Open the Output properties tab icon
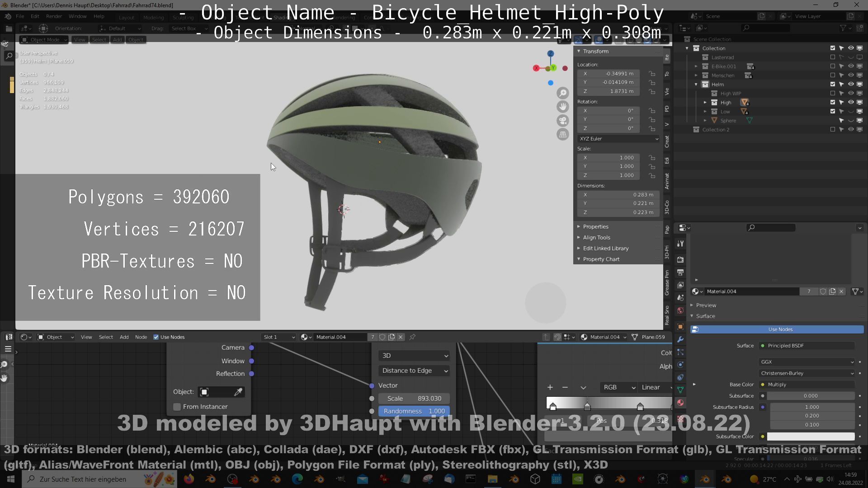The image size is (868, 488). tap(680, 272)
